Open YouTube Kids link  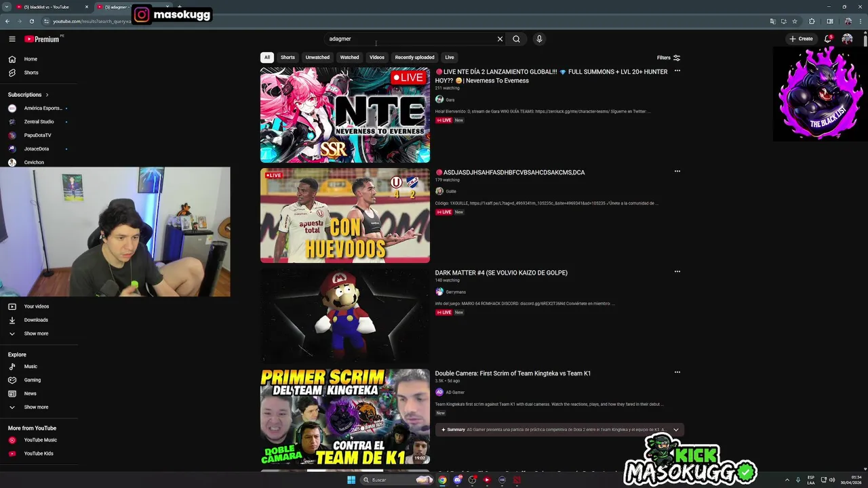(39, 453)
